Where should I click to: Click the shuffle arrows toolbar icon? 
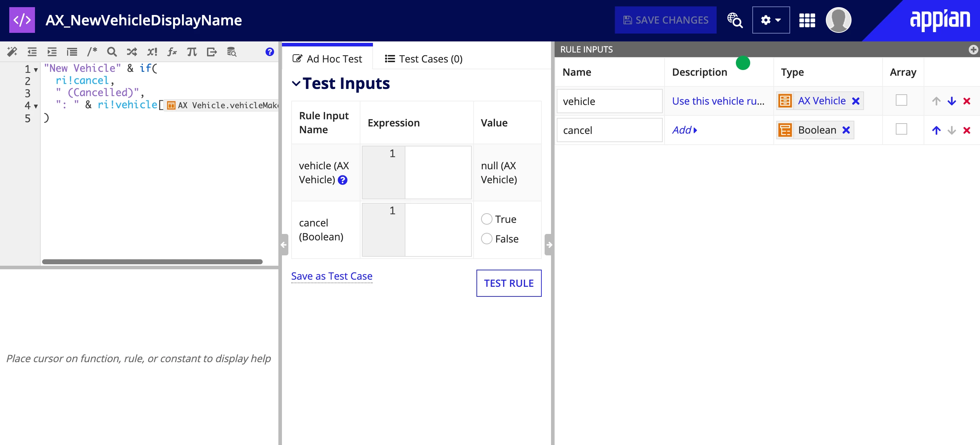pos(132,51)
